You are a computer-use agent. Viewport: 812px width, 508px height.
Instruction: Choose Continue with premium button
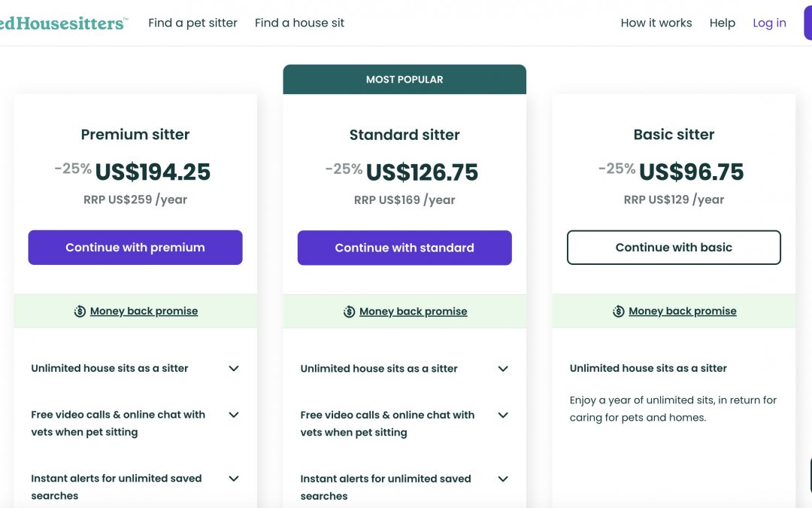[135, 248]
